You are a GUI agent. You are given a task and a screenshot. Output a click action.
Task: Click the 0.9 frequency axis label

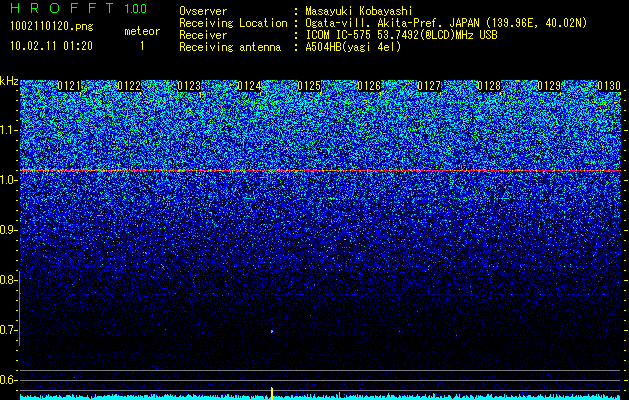click(x=8, y=230)
